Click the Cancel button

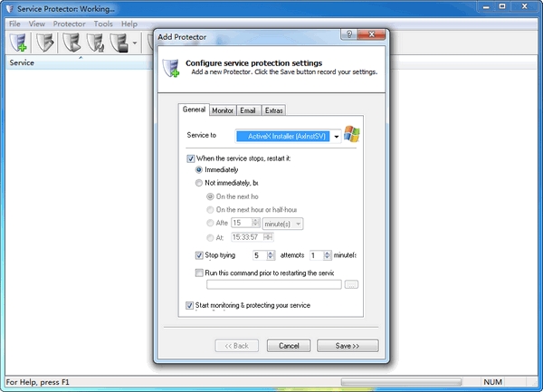[289, 346]
